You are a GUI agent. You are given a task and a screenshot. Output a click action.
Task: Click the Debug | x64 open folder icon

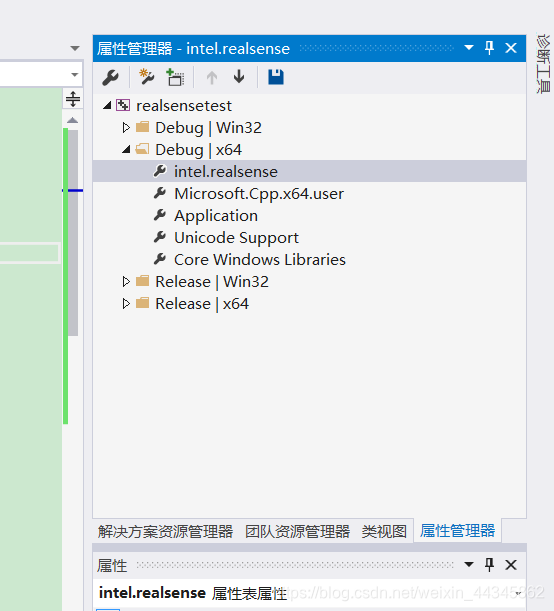[142, 149]
